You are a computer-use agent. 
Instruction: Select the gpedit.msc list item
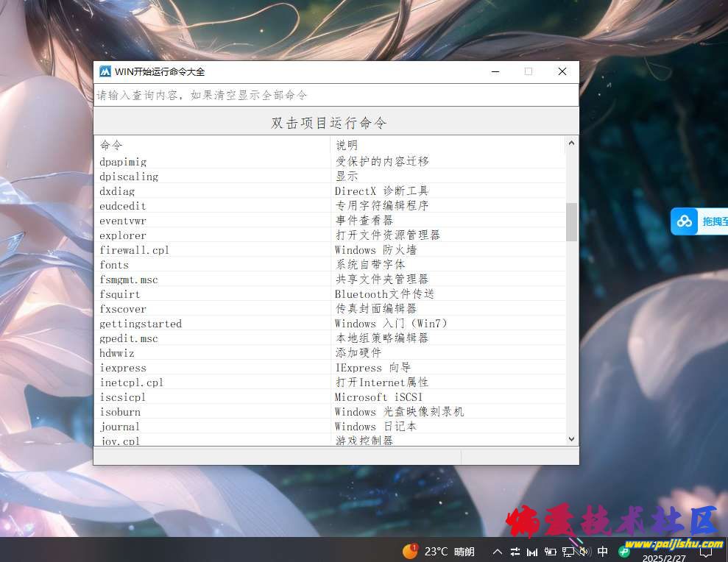click(x=129, y=338)
